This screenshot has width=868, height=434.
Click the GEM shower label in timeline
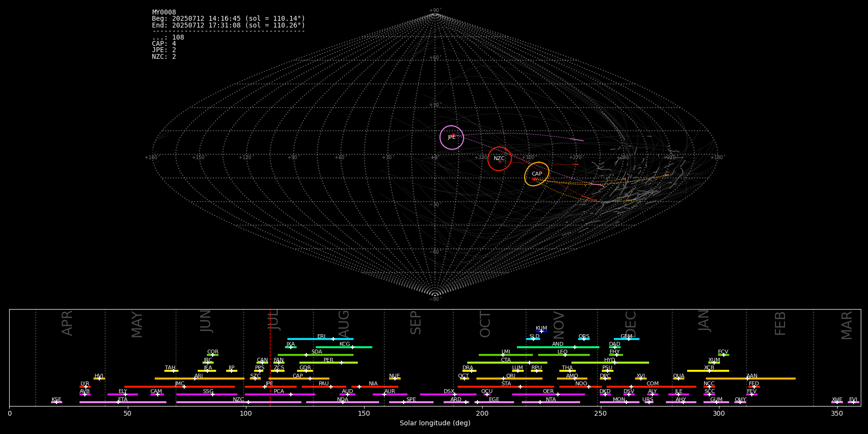[626, 337]
